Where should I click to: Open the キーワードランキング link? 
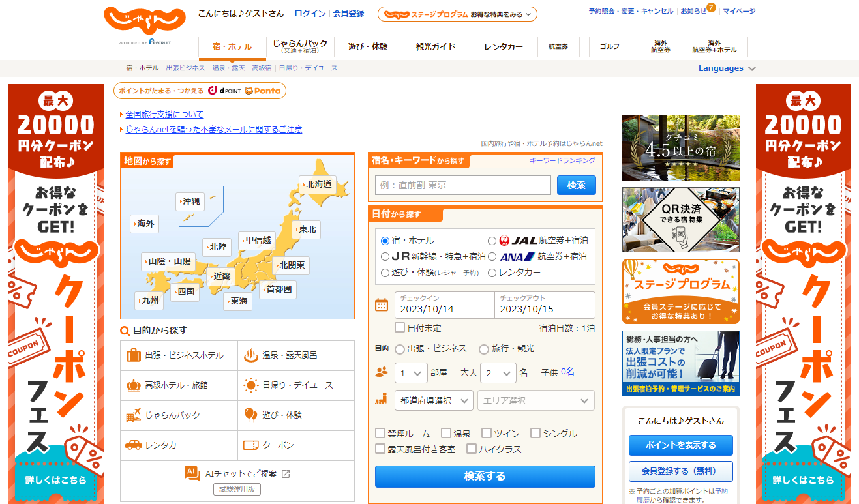point(562,160)
